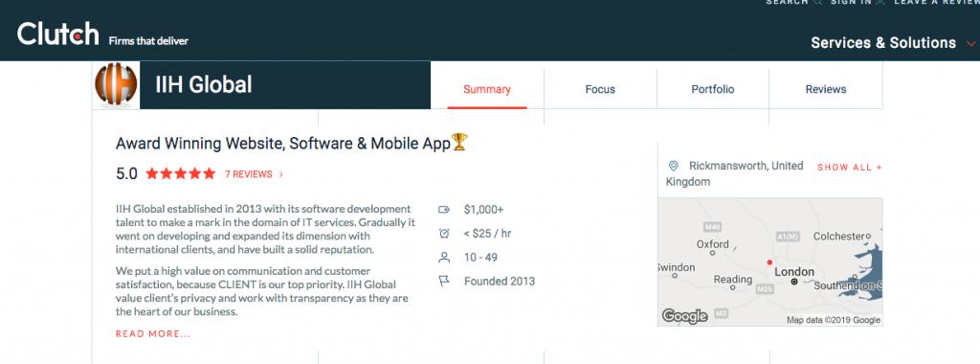Click Map data ©2019 Google attribution
The height and width of the screenshot is (364, 980).
[834, 320]
